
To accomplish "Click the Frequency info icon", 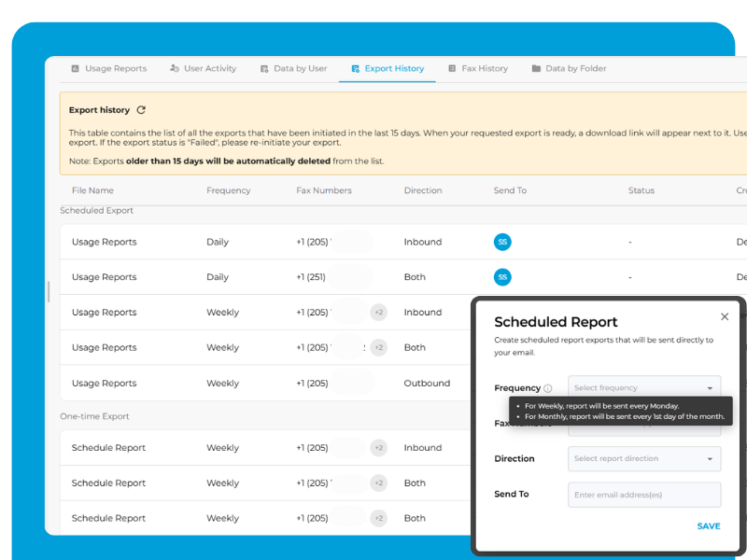I will click(548, 388).
